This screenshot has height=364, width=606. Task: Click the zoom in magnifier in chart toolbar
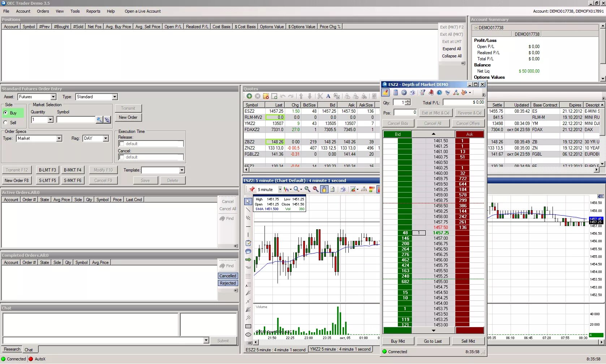tap(307, 189)
